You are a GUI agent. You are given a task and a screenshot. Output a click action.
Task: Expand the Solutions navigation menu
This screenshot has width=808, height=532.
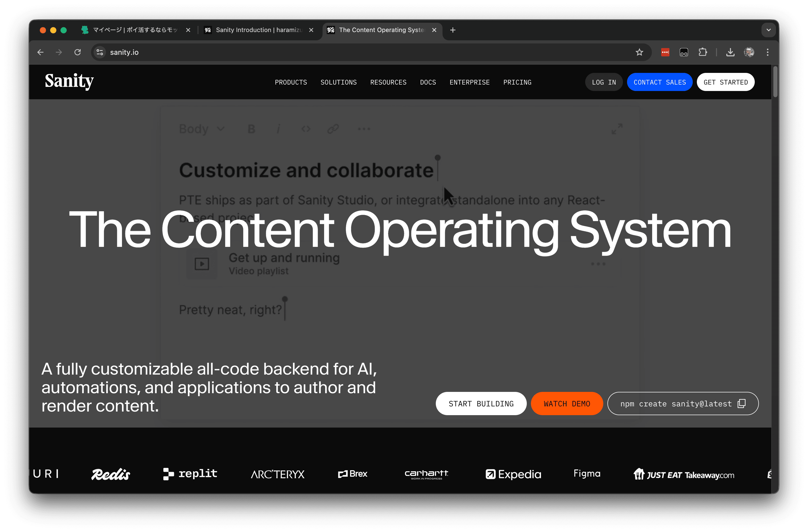click(338, 82)
